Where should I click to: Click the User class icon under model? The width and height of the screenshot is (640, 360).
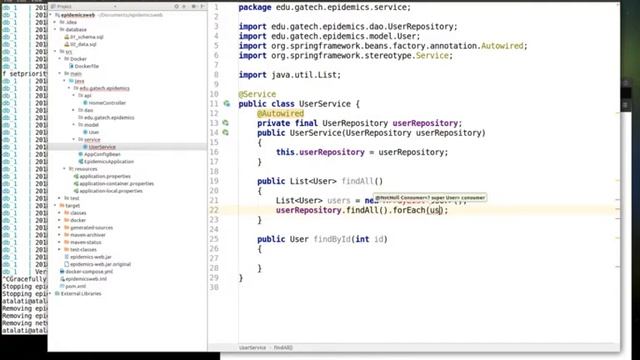[x=85, y=132]
